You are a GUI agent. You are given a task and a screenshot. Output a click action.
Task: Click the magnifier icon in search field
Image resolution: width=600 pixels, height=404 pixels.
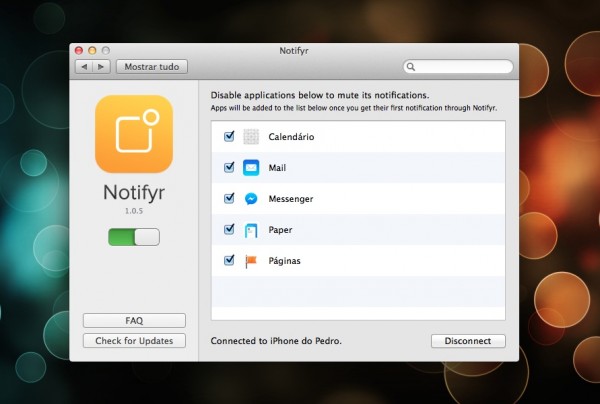(411, 67)
